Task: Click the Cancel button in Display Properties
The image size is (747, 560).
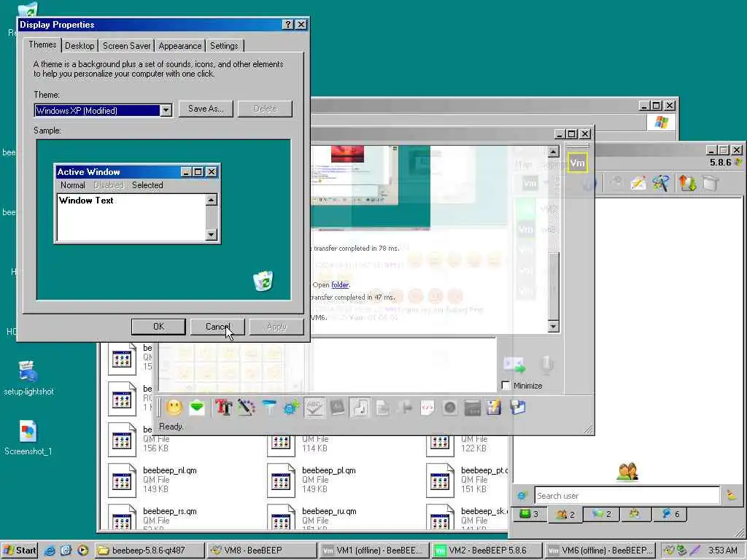Action: point(217,327)
